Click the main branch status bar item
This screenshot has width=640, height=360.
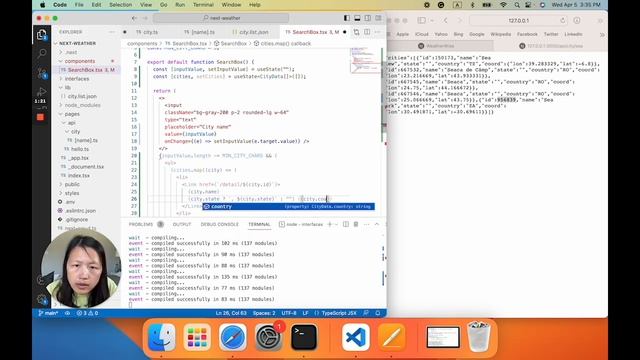click(x=48, y=313)
